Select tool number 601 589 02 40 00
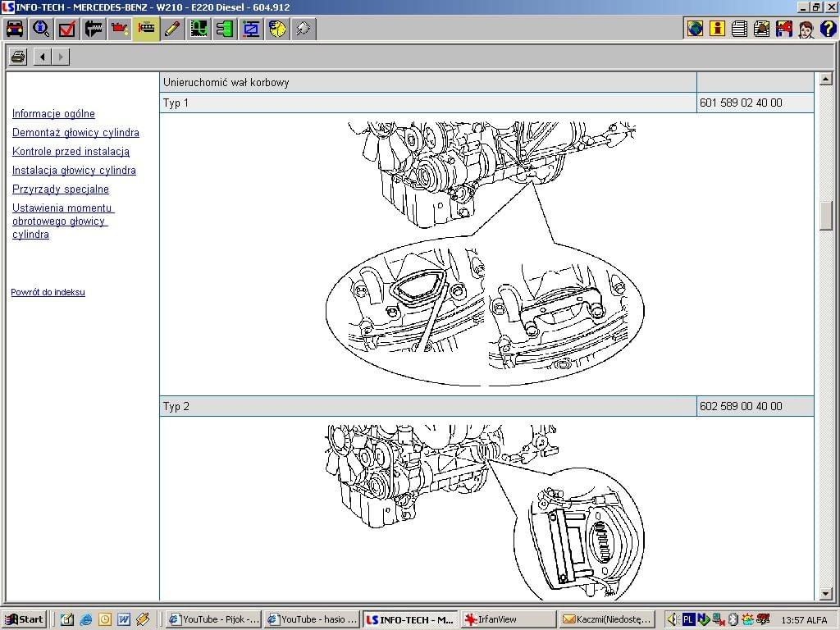840x630 pixels. 741,103
